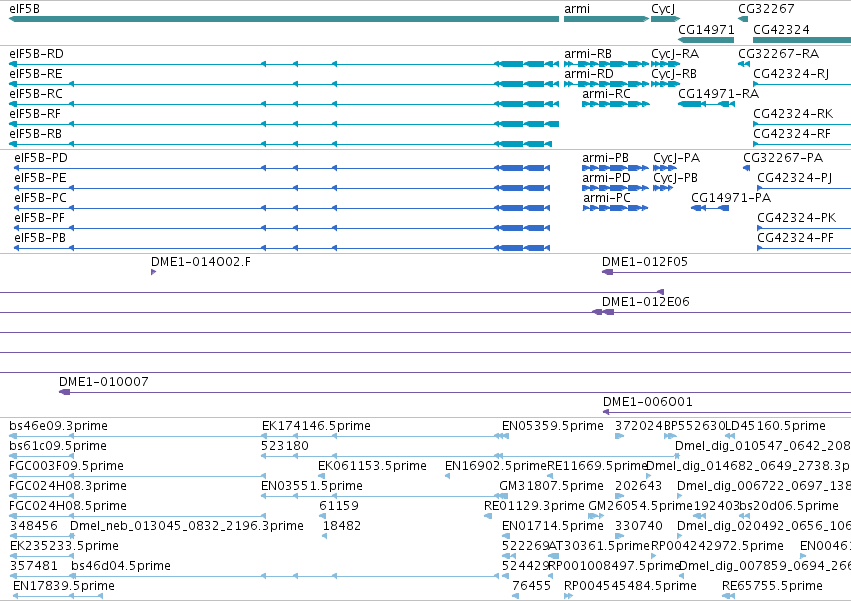The width and height of the screenshot is (851, 601).
Task: Select the DME1-006O01 clone
Action: point(727,412)
